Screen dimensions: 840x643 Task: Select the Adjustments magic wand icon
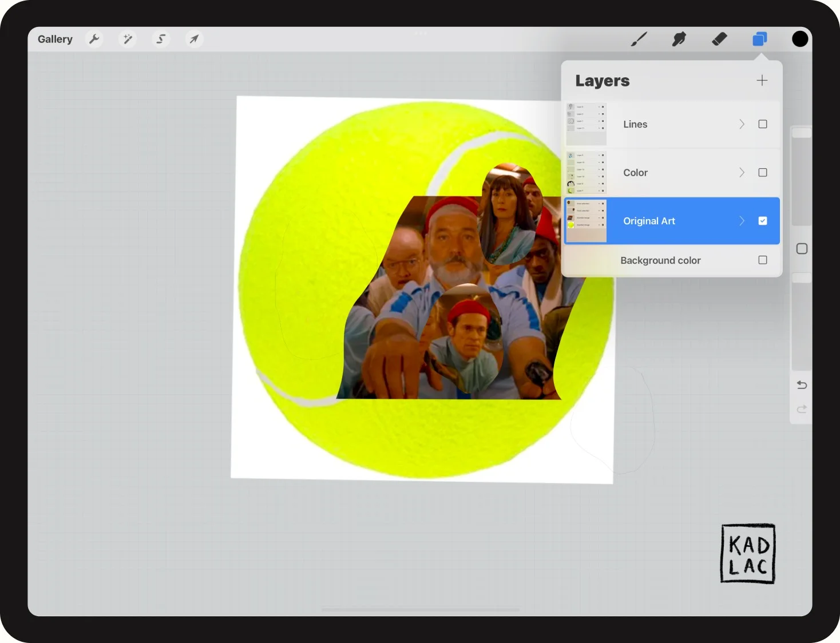[x=128, y=39]
